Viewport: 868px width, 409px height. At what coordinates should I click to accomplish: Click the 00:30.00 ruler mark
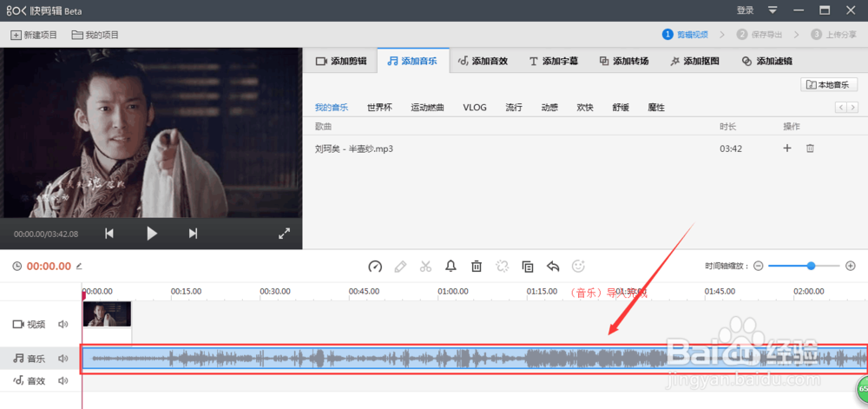pos(275,291)
